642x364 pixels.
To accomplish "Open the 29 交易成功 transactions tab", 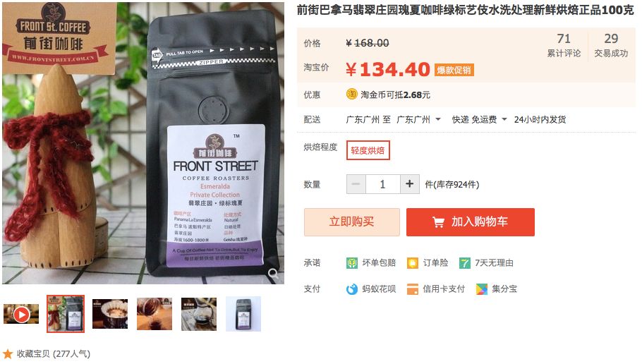I will (x=611, y=45).
